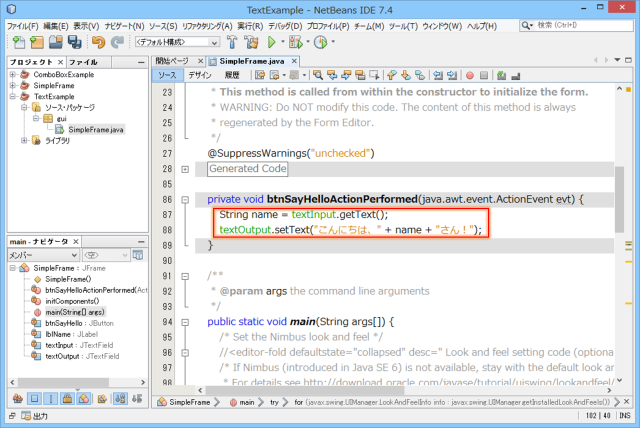Open the リファクタリング menu
The width and height of the screenshot is (640, 428).
pos(205,25)
